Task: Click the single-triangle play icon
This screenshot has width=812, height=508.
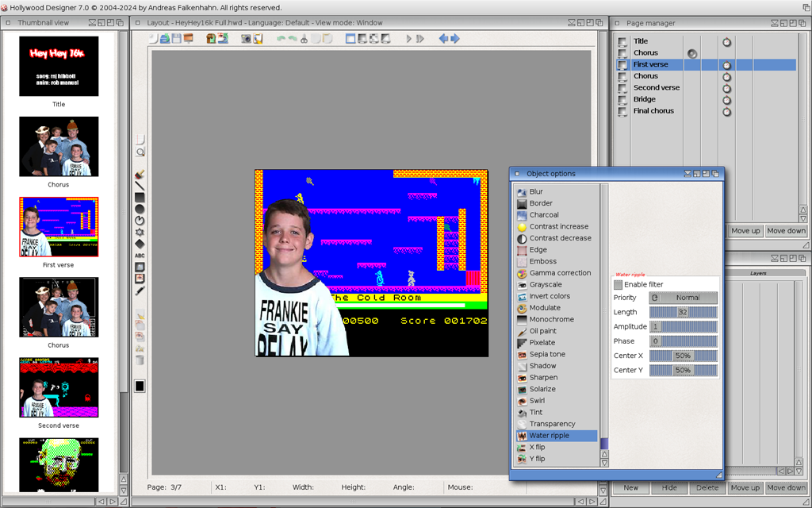Action: pos(408,38)
